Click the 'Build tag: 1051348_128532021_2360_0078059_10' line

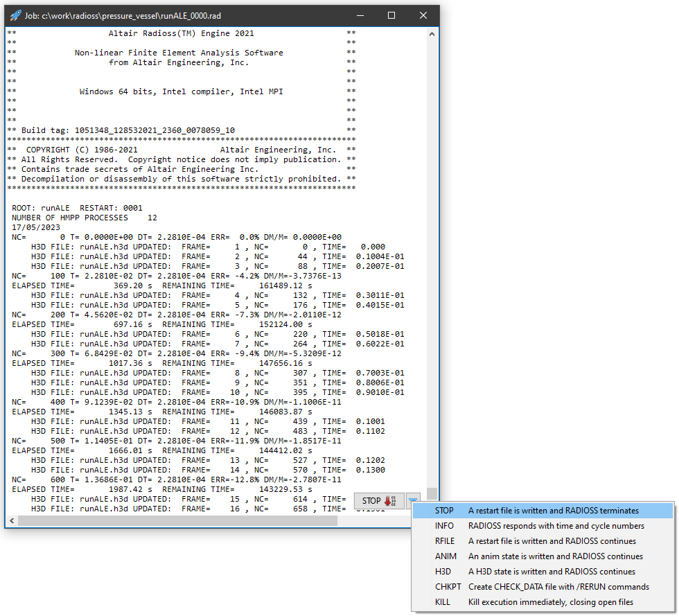128,130
